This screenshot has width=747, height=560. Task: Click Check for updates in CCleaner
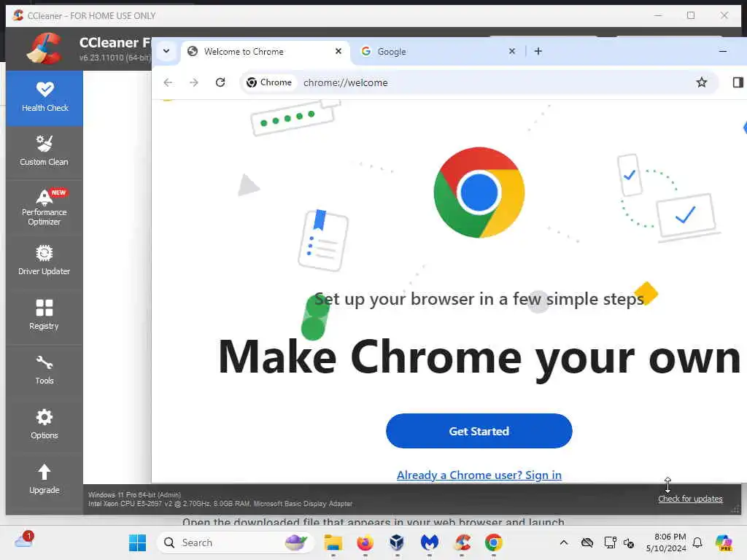690,499
